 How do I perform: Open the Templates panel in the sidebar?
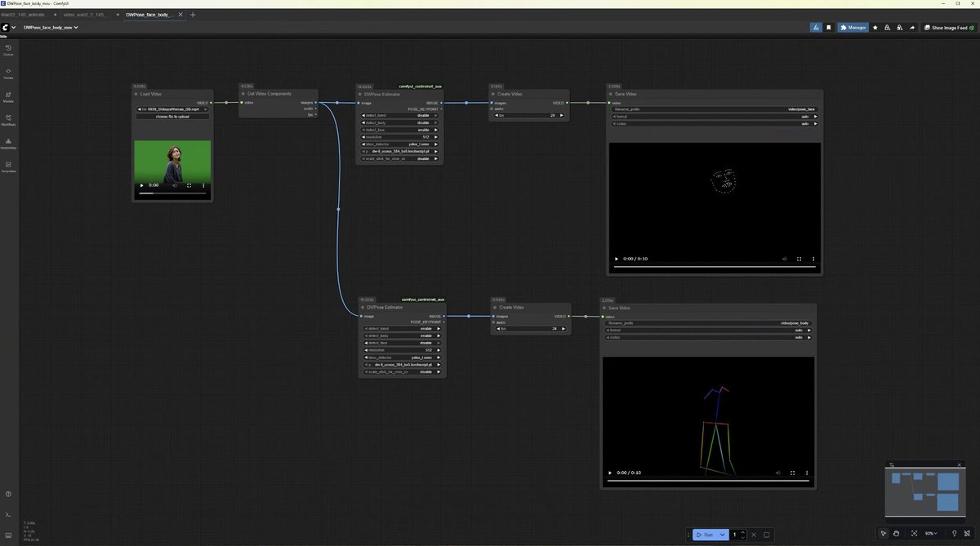point(8,163)
